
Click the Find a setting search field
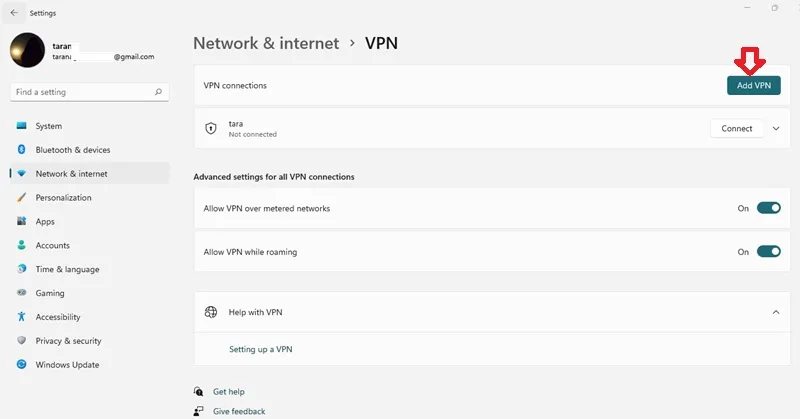[90, 92]
